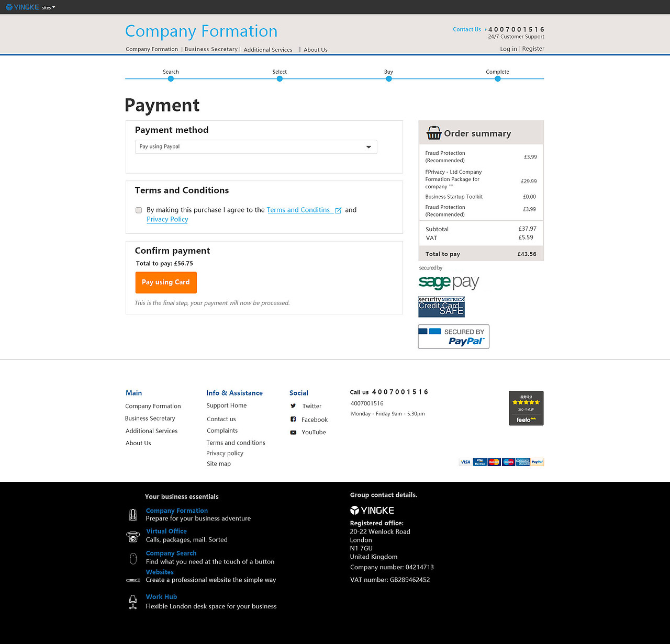Open the Company Formation site title
The height and width of the screenshot is (644, 670).
coord(201,31)
